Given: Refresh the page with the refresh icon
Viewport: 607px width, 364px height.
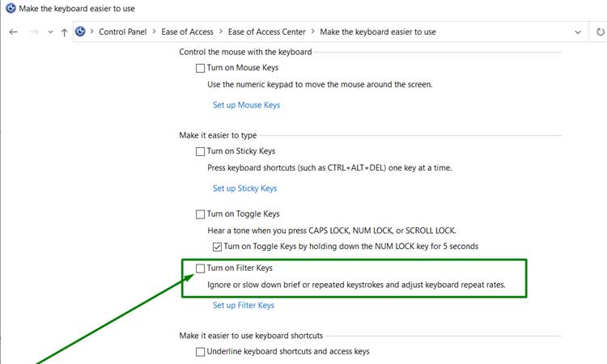Looking at the screenshot, I should pyautogui.click(x=601, y=32).
